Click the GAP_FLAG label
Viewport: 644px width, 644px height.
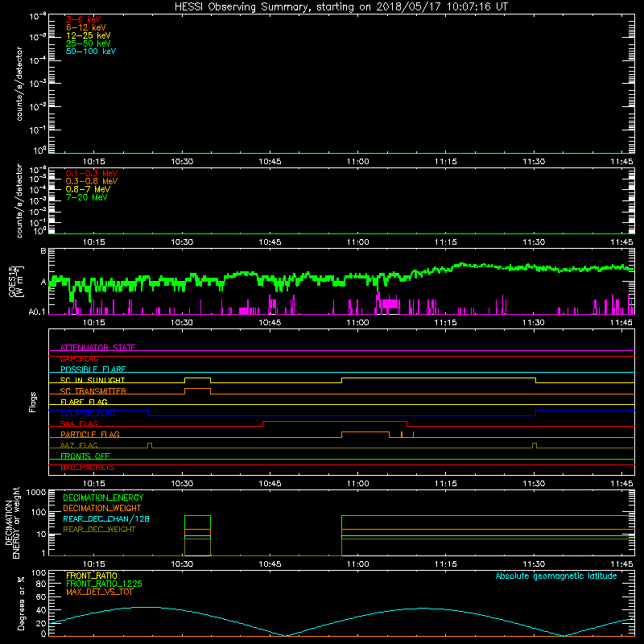point(79,358)
